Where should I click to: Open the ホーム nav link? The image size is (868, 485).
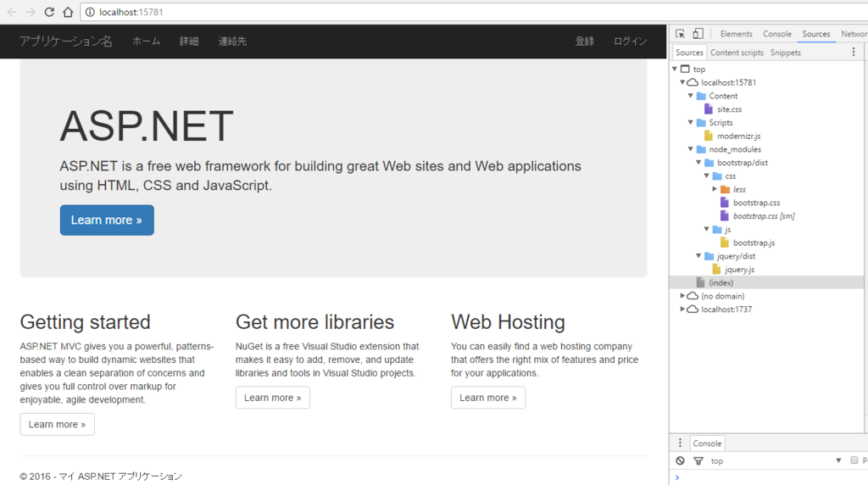[x=146, y=42]
